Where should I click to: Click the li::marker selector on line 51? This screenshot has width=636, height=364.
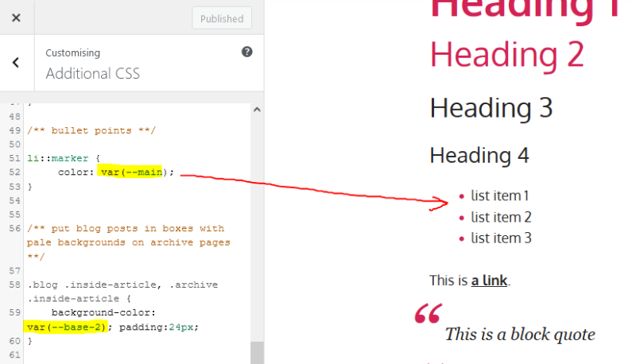57,158
